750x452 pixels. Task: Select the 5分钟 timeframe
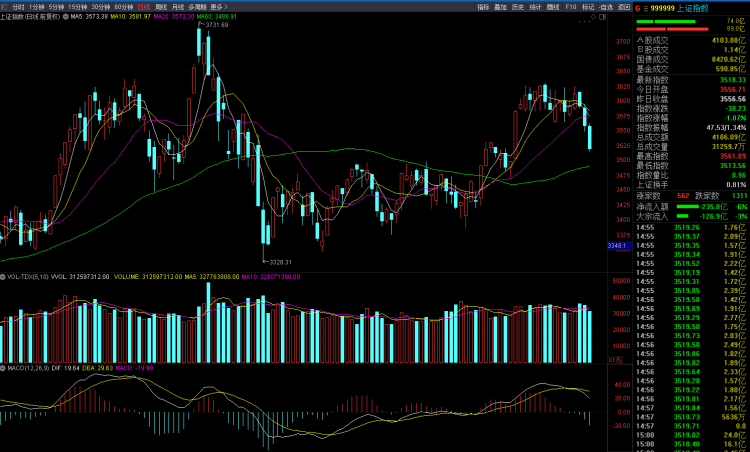56,7
